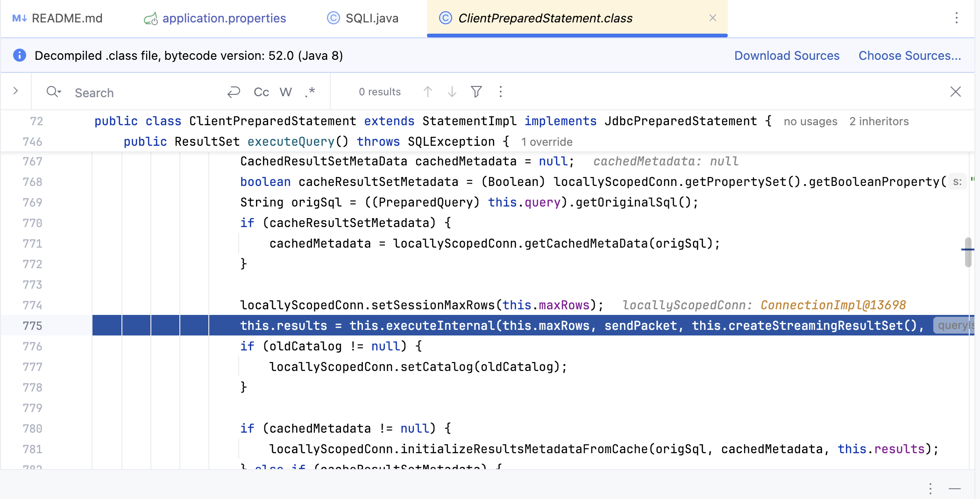Focus the Search text field
Image resolution: width=980 pixels, height=499 pixels.
coord(145,93)
